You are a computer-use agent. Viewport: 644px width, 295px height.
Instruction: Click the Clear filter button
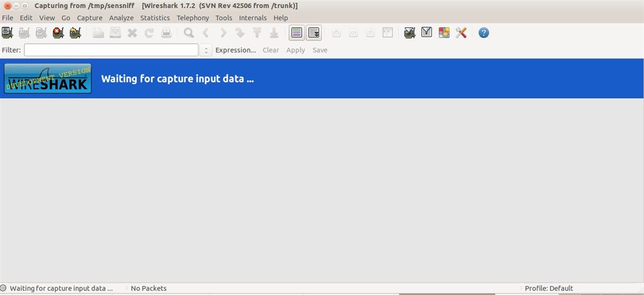(x=271, y=50)
